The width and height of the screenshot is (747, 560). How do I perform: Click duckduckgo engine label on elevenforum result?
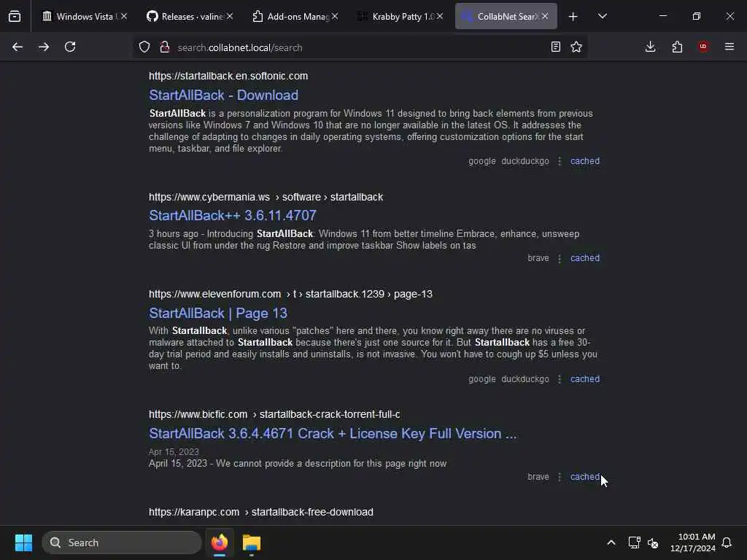[525, 379]
